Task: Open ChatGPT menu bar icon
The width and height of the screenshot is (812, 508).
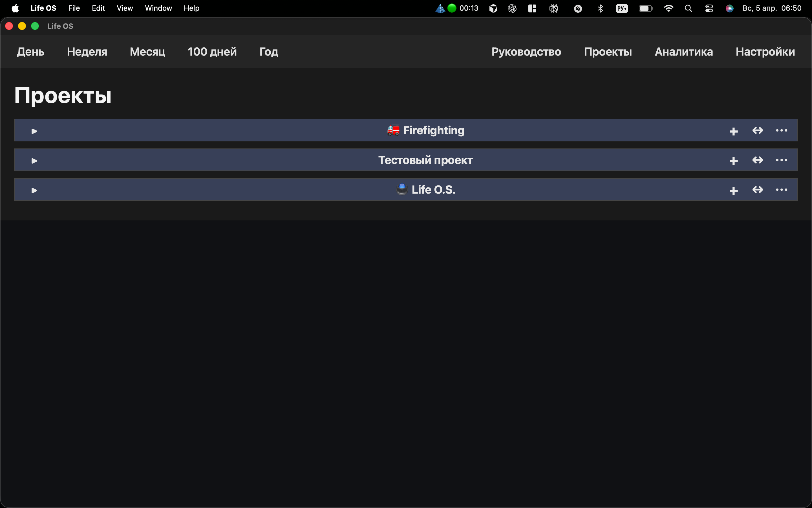Action: 512,8
